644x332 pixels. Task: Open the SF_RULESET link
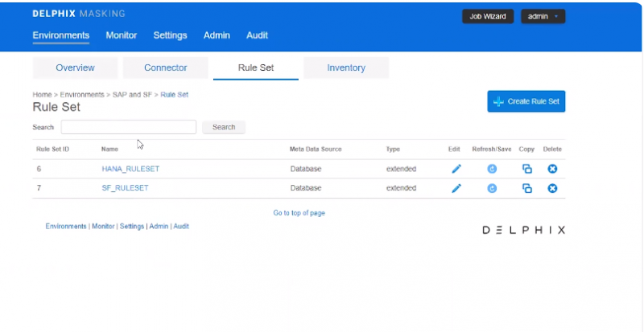tap(125, 188)
